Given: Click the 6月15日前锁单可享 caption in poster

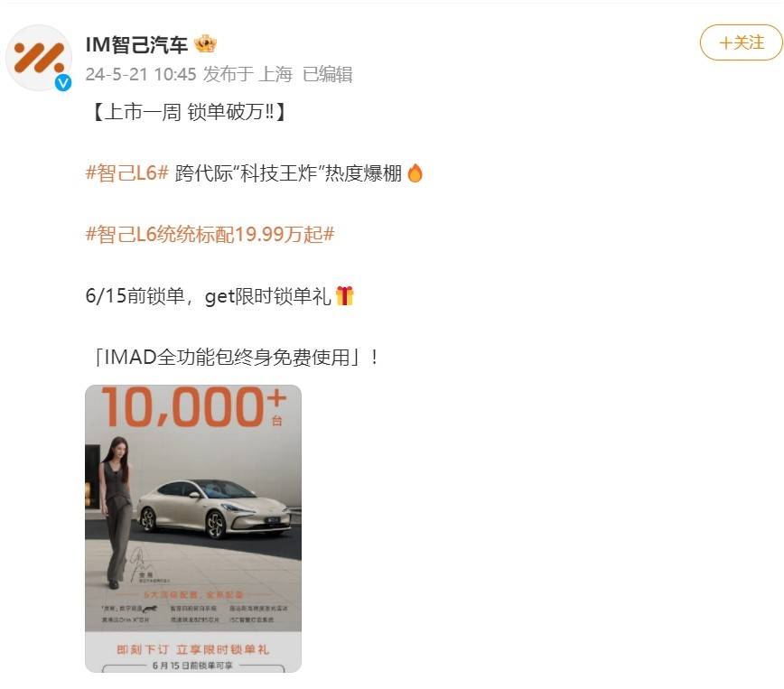Looking at the screenshot, I should 193,666.
